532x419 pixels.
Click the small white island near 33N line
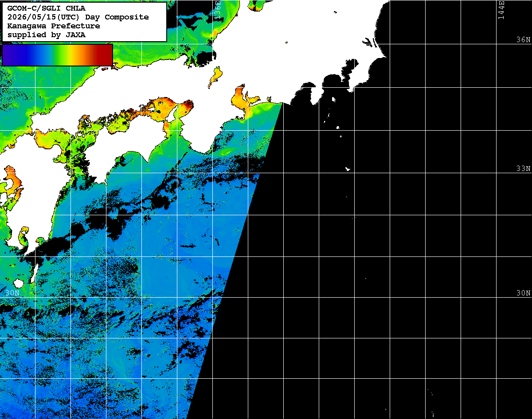[x=348, y=169]
